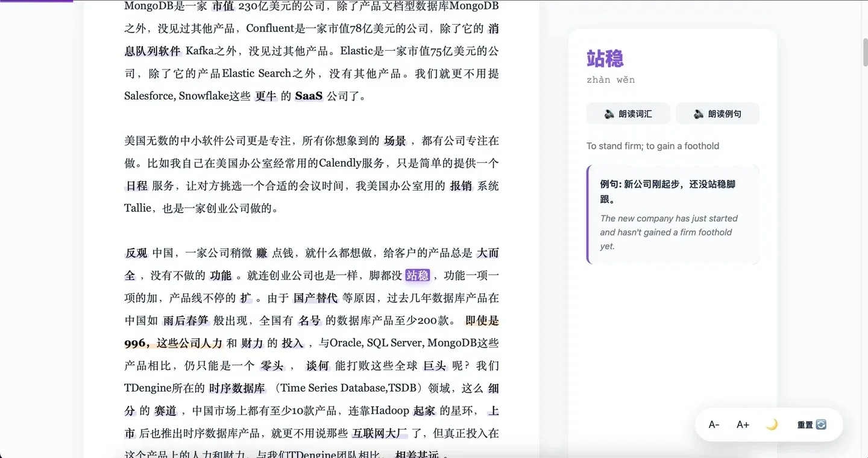Screen dimensions: 868x458
Task: Click the vocabulary word 扩
Action: [246, 298]
